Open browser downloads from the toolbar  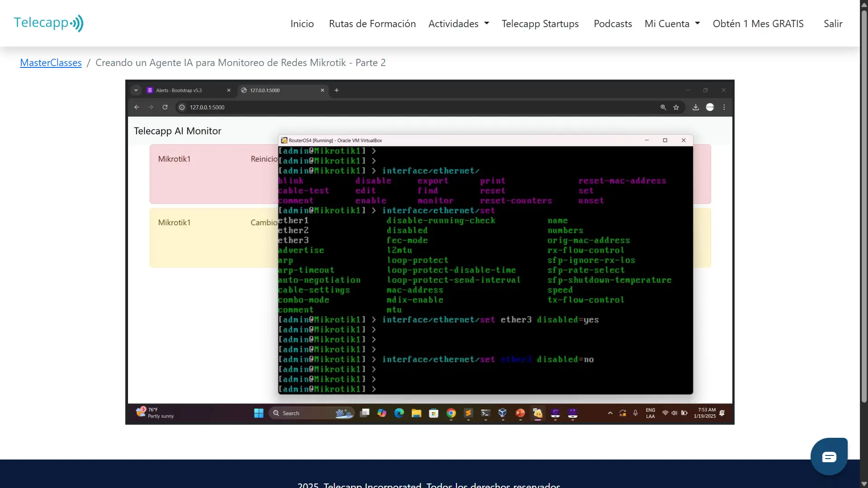pyautogui.click(x=696, y=107)
